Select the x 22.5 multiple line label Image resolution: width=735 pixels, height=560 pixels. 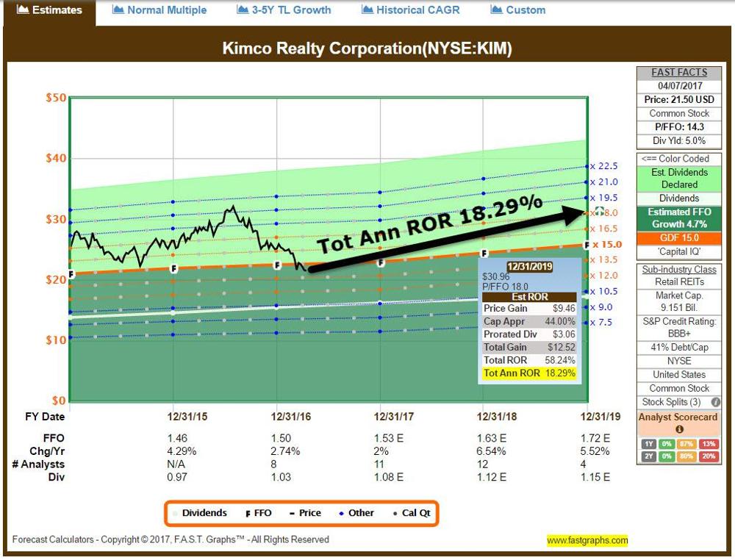click(604, 166)
